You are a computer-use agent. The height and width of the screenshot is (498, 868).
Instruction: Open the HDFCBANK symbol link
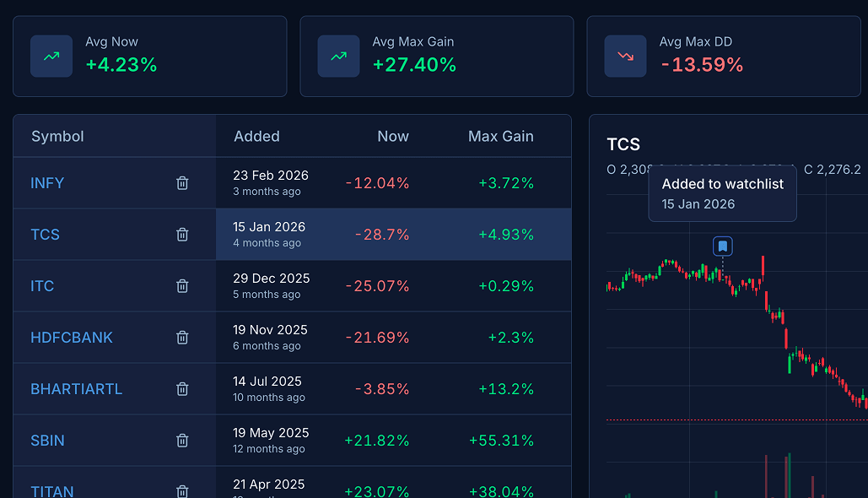click(x=72, y=338)
